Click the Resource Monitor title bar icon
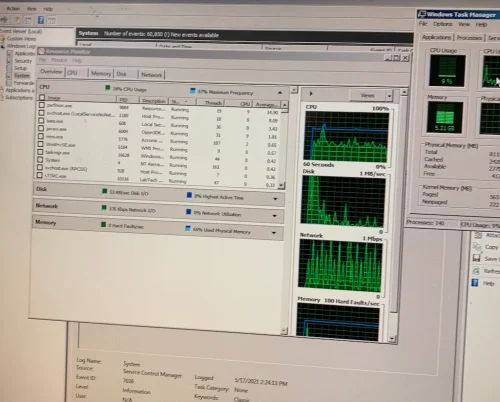Screen dimensions: 500x402 42,51
